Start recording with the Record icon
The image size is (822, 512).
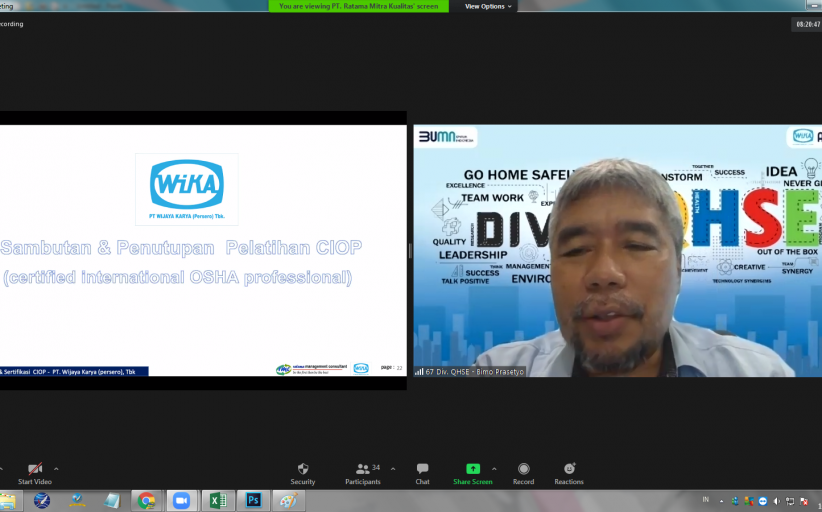click(x=523, y=469)
